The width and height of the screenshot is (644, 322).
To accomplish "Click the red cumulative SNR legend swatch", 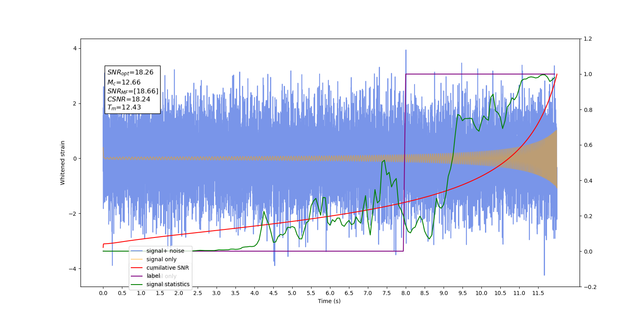I will pos(137,268).
